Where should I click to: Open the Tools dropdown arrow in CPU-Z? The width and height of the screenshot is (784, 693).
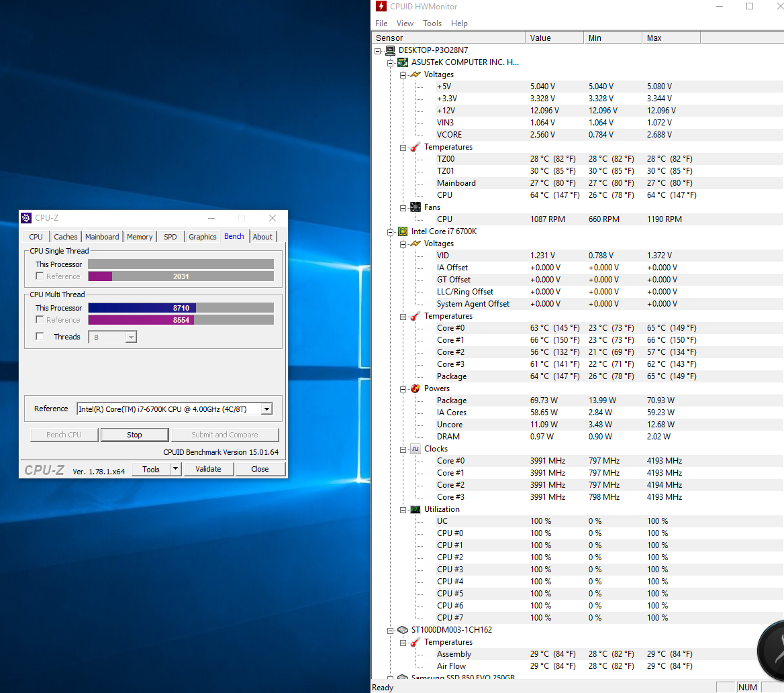(175, 469)
